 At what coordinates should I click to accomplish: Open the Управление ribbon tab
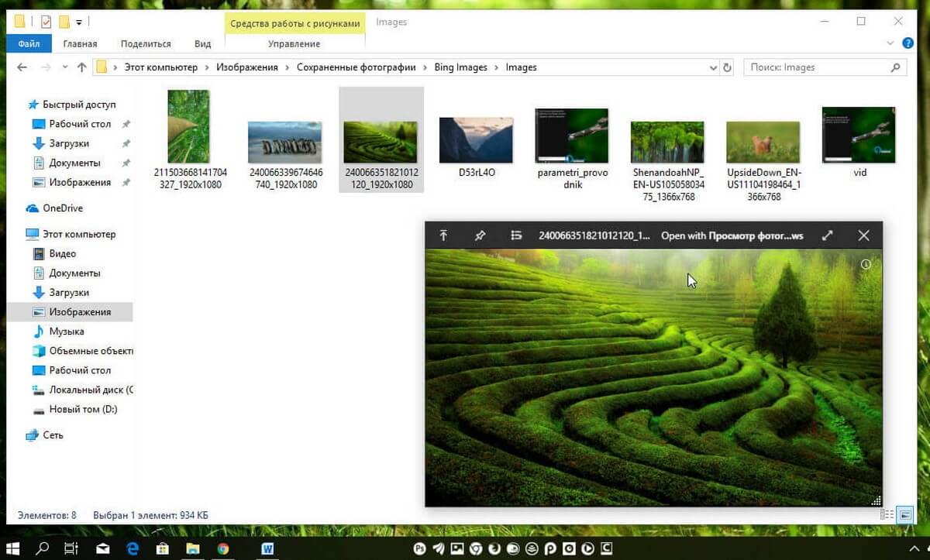pos(294,44)
